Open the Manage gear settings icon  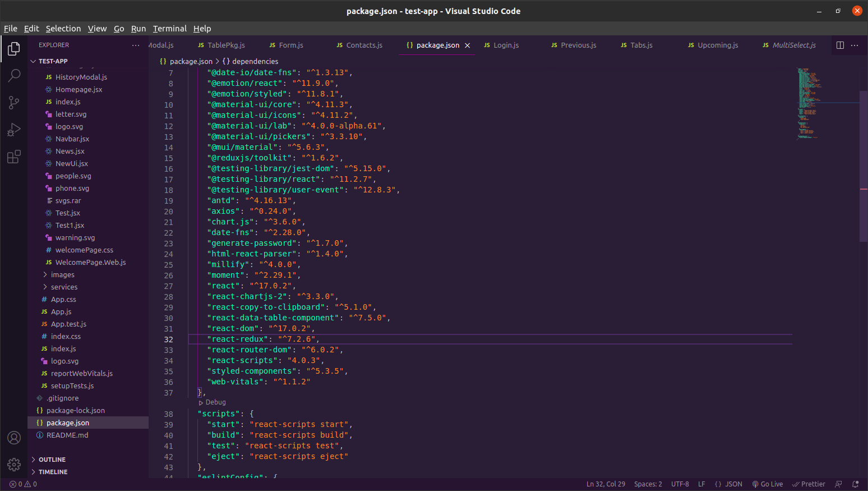click(x=14, y=464)
